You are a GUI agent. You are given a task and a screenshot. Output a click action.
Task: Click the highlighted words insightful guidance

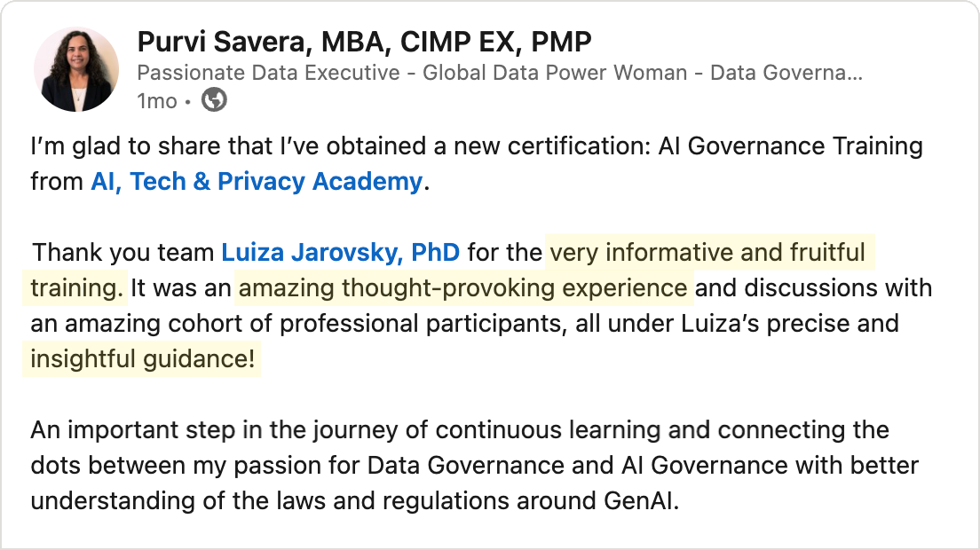pyautogui.click(x=142, y=359)
